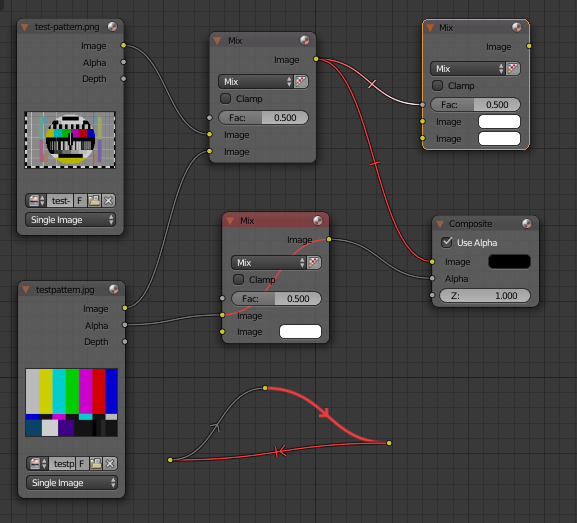Open blend type dropdown in top-center Mix node
Image resolution: width=577 pixels, height=523 pixels.
(x=256, y=81)
